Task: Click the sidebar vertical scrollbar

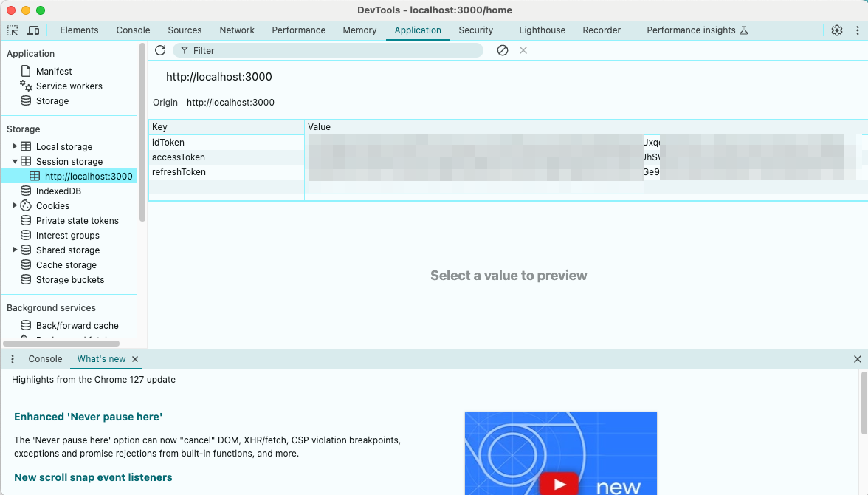Action: 142,133
